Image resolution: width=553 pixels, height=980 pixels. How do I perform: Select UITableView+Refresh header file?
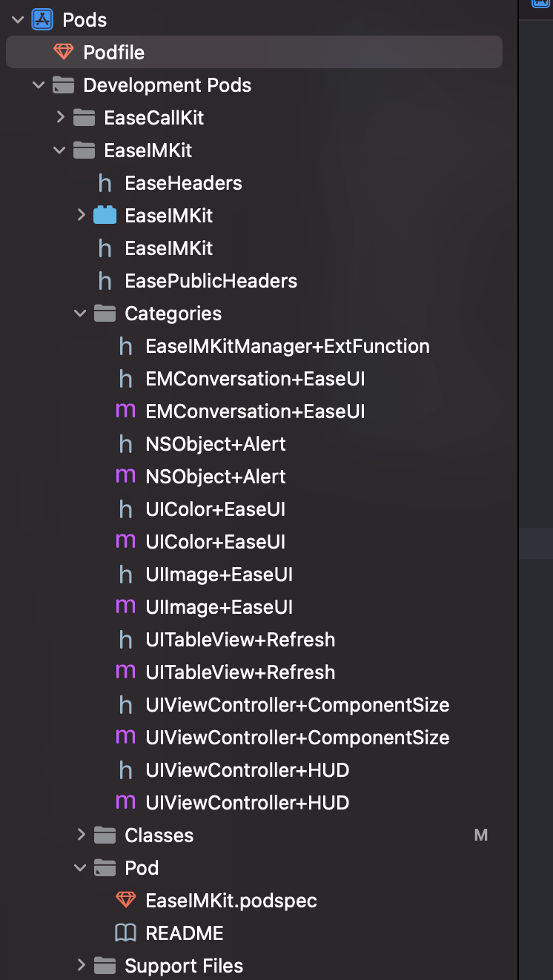point(240,640)
